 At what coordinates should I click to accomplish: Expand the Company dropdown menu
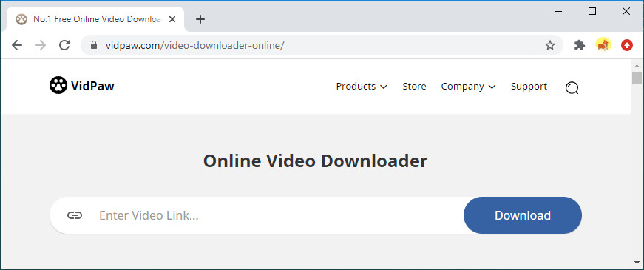[x=468, y=87]
